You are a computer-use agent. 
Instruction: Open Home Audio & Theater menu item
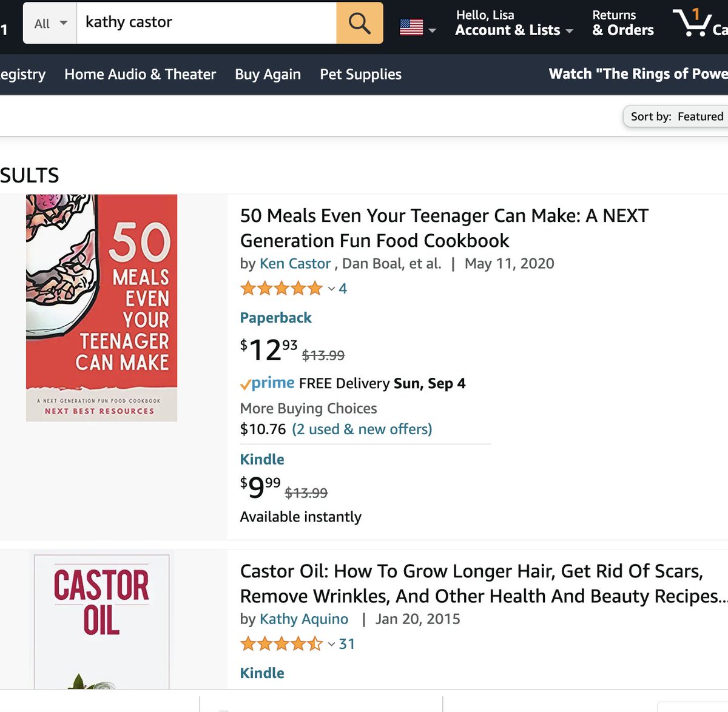140,74
